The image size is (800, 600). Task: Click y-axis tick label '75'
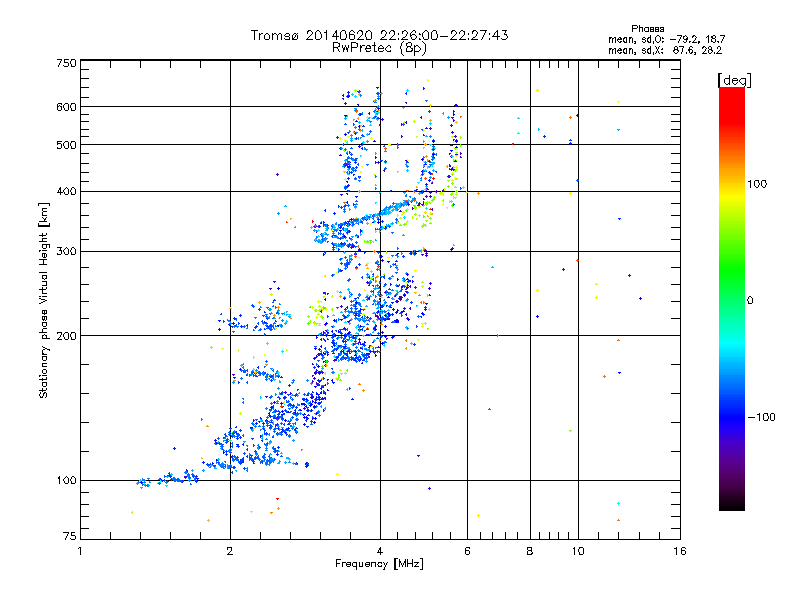(x=70, y=536)
